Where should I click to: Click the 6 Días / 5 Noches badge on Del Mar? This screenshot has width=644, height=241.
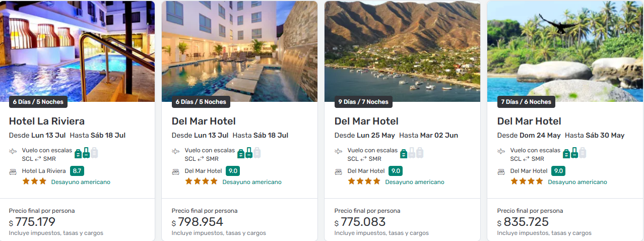point(201,102)
